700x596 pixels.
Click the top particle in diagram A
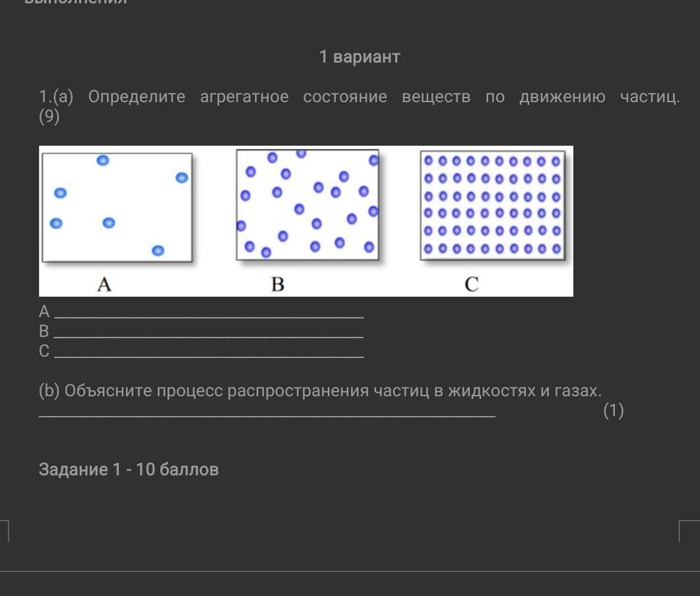pos(103,160)
